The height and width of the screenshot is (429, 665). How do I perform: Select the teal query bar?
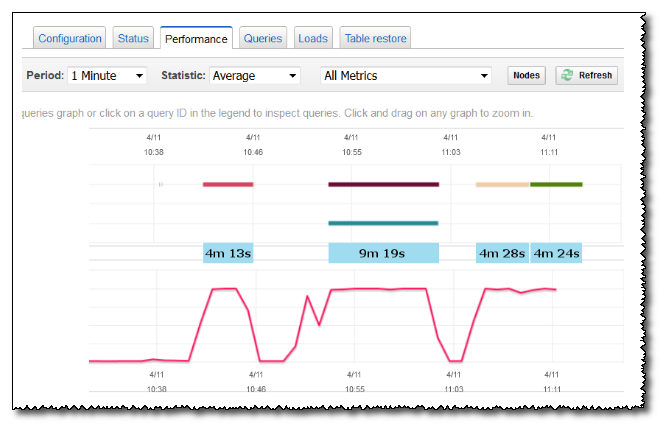coord(383,223)
